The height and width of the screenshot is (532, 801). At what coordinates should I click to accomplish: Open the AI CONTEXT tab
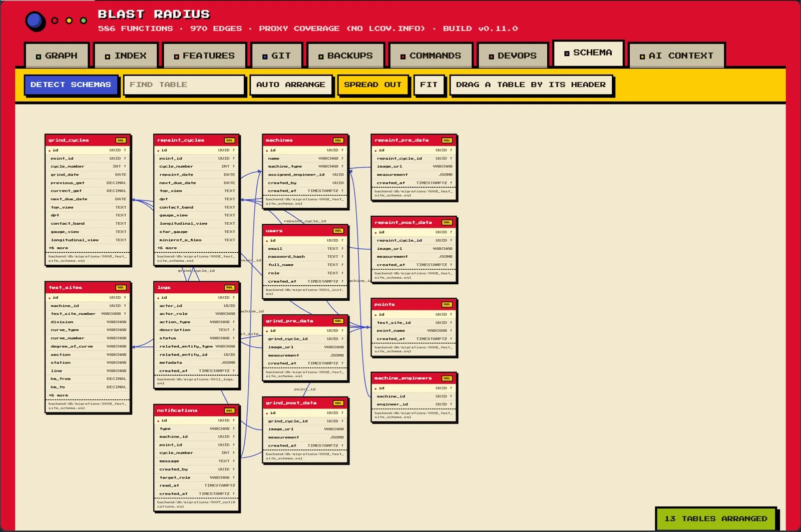coord(676,56)
